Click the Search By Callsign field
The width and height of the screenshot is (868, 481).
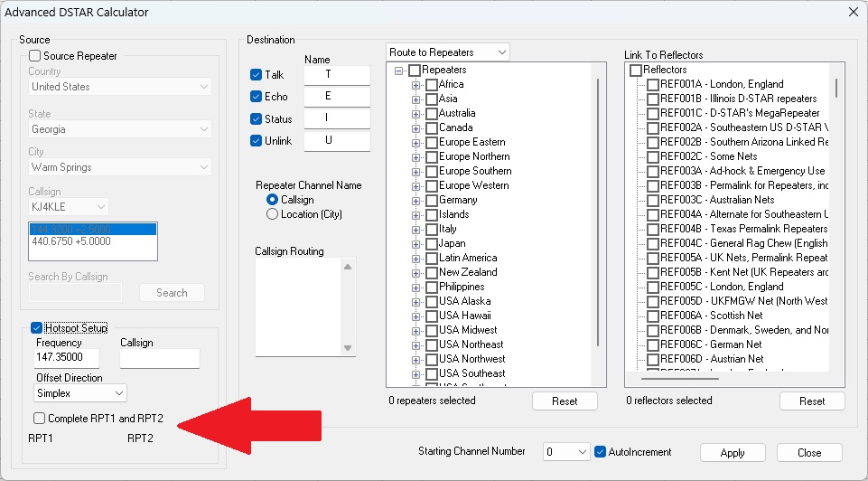75,293
